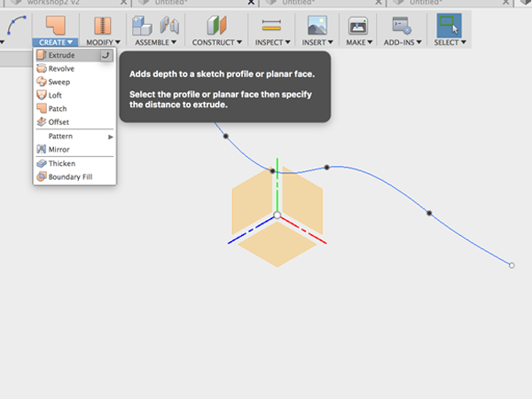Collapse the CREATE dropdown menu
Image resolution: width=532 pixels, height=399 pixels.
[x=56, y=43]
